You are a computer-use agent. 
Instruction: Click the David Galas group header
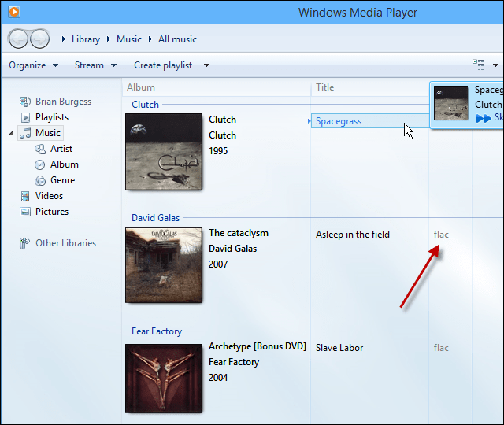[x=156, y=218]
